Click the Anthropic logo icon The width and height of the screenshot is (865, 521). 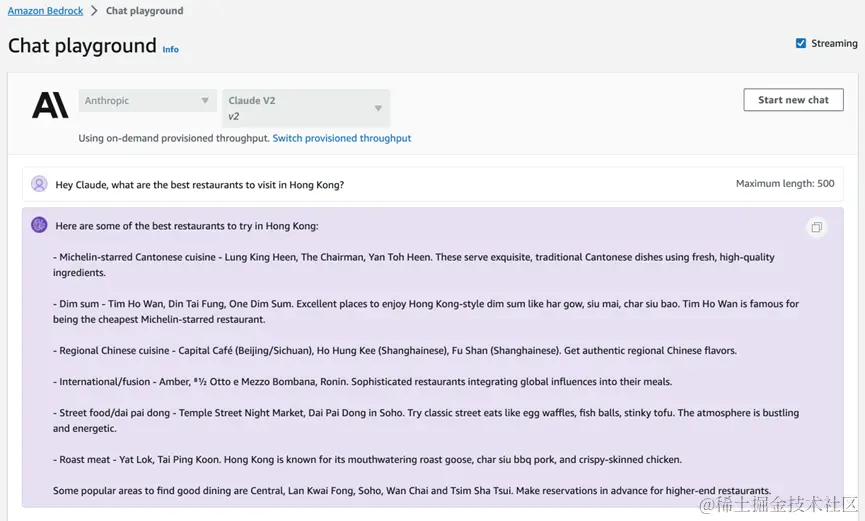pos(50,105)
